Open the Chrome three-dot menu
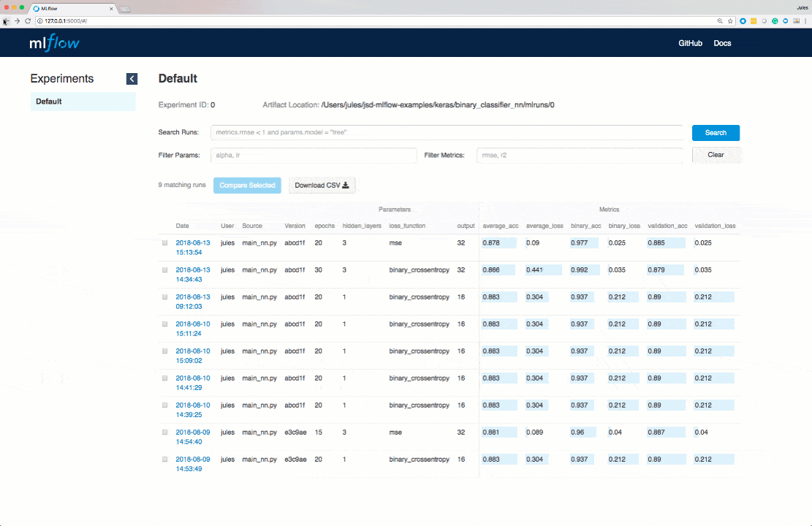812x526 pixels. 805,21
